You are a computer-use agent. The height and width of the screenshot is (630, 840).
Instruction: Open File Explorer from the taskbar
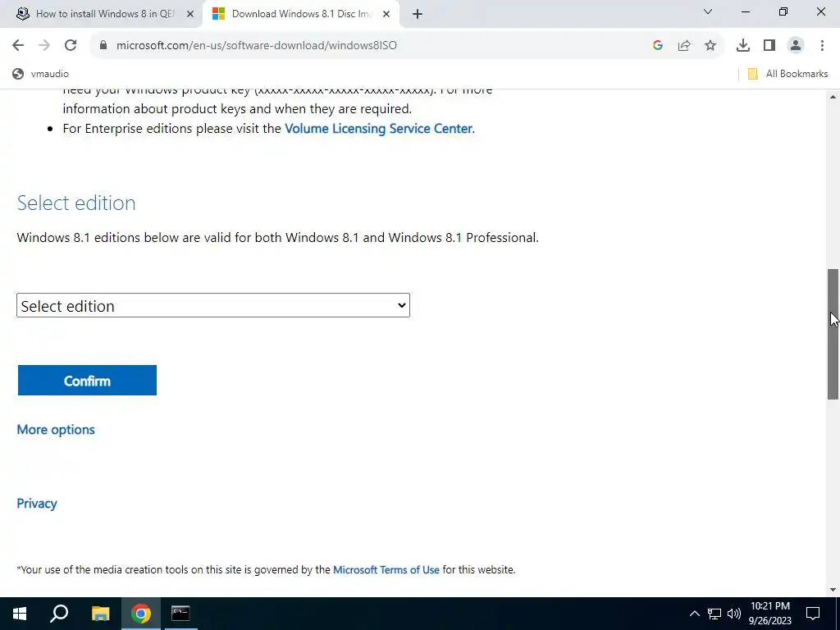[x=100, y=614]
